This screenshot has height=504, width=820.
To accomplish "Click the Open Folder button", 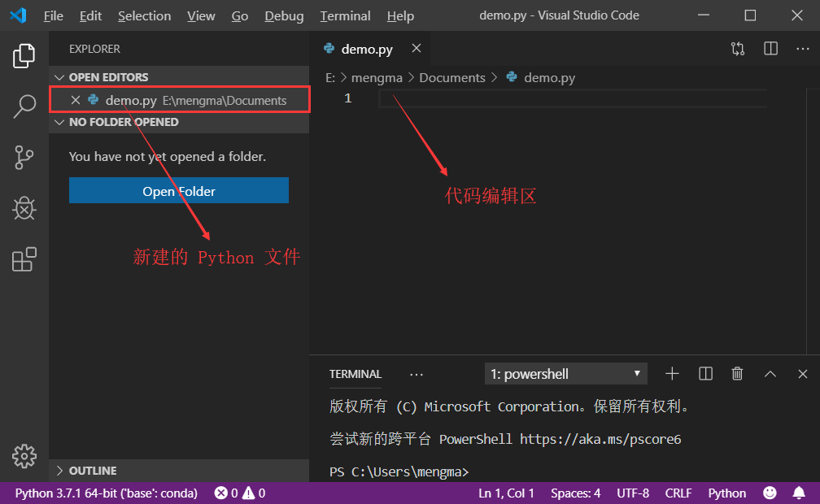I will [178, 189].
